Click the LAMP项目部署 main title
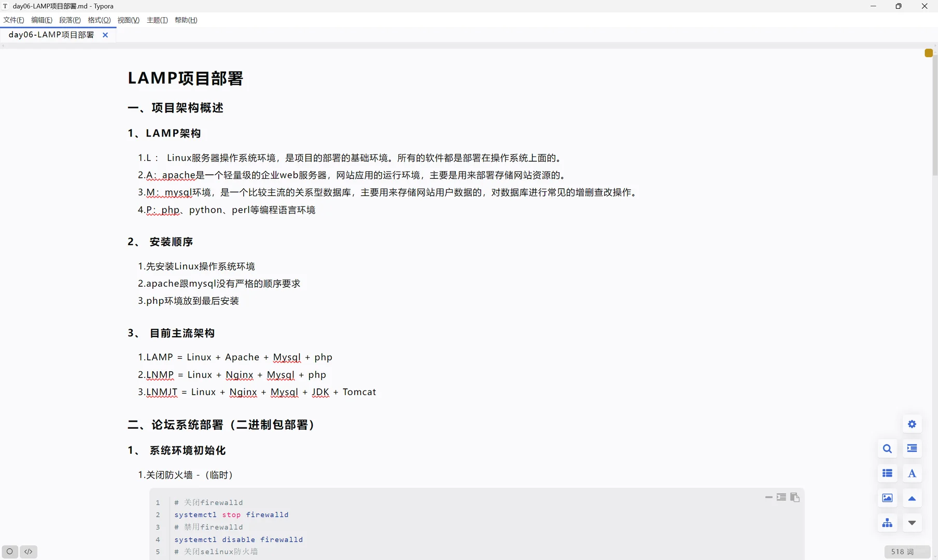 coord(186,78)
